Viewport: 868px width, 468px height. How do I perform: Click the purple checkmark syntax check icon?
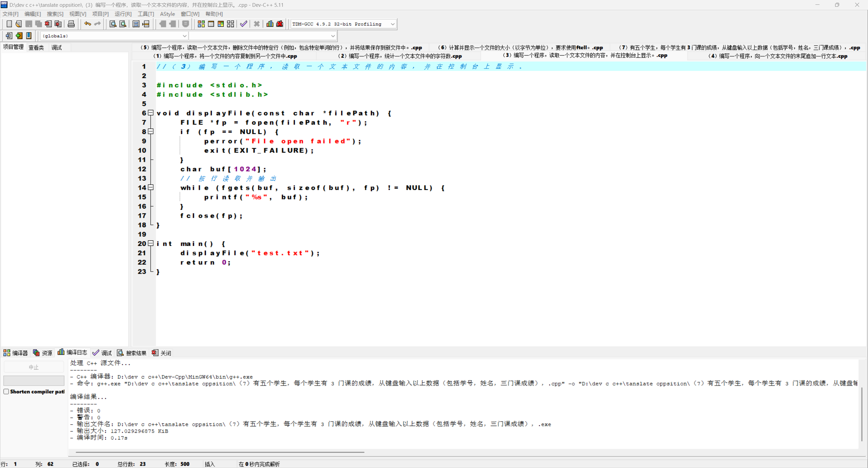point(243,24)
